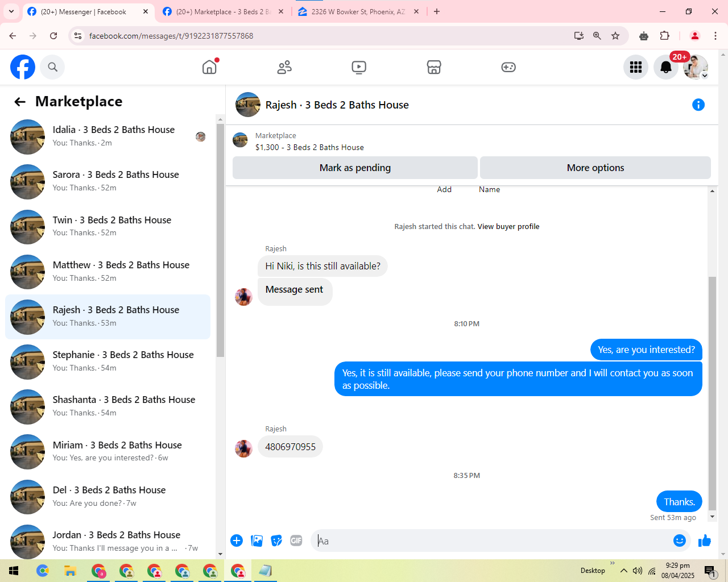Open Chrome three-dot menu

pos(715,36)
